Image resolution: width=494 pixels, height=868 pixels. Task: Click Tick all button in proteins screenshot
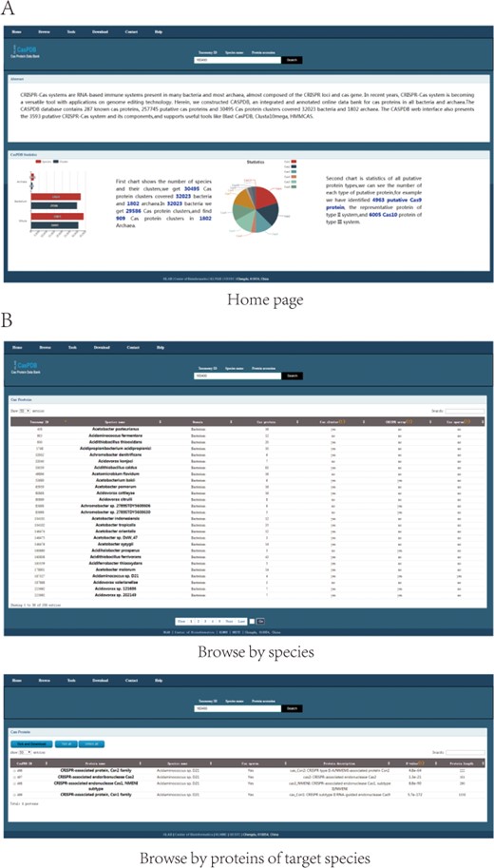point(66,743)
